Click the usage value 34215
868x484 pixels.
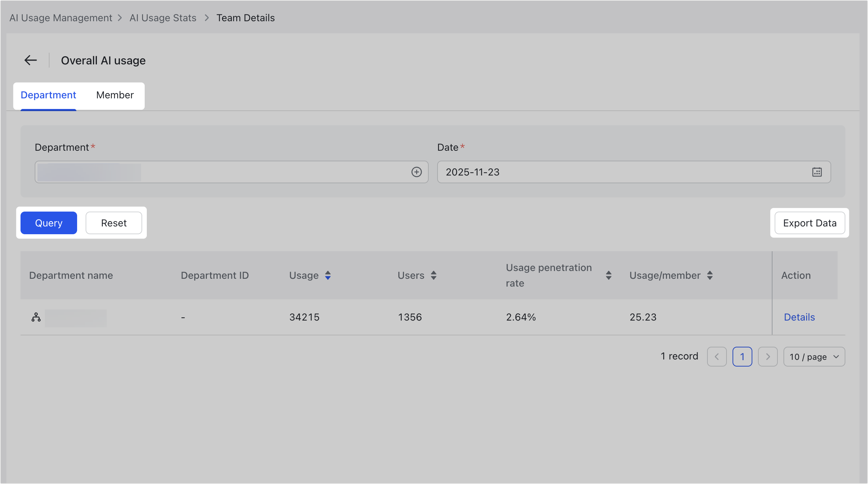[x=305, y=317]
